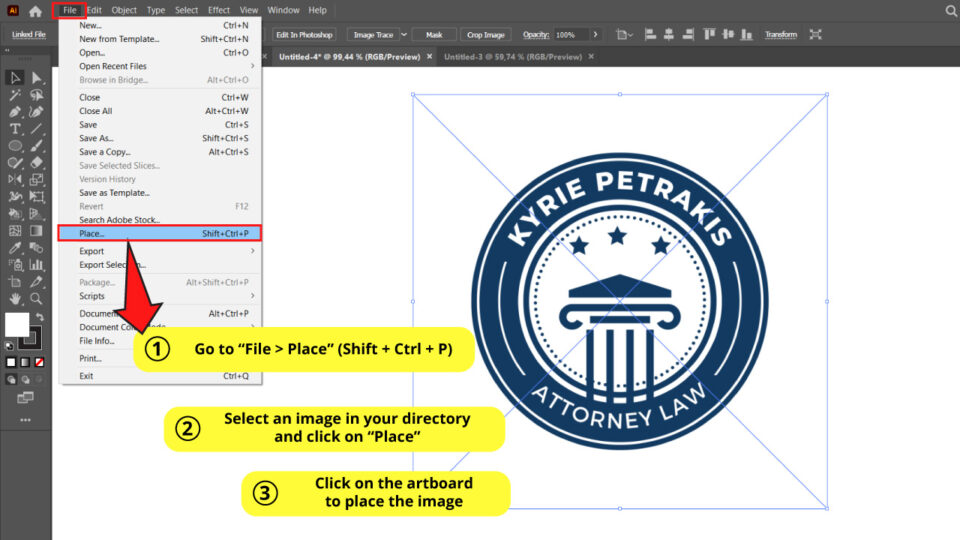Activate the Free Transform tool
Screen dimensions: 960x540
(x=37, y=197)
